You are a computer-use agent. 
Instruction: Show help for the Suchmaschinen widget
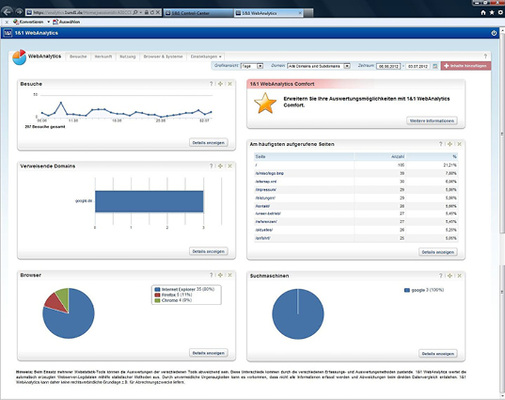(x=441, y=276)
